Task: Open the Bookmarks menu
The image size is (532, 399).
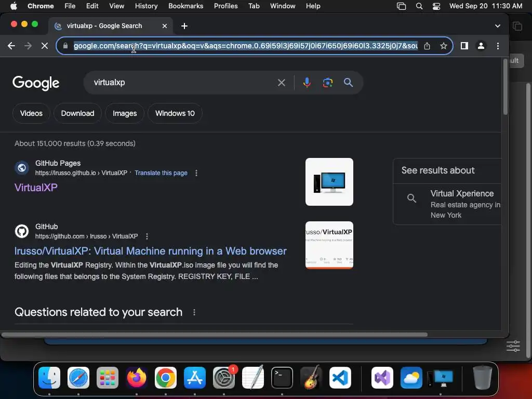Action: 185,6
